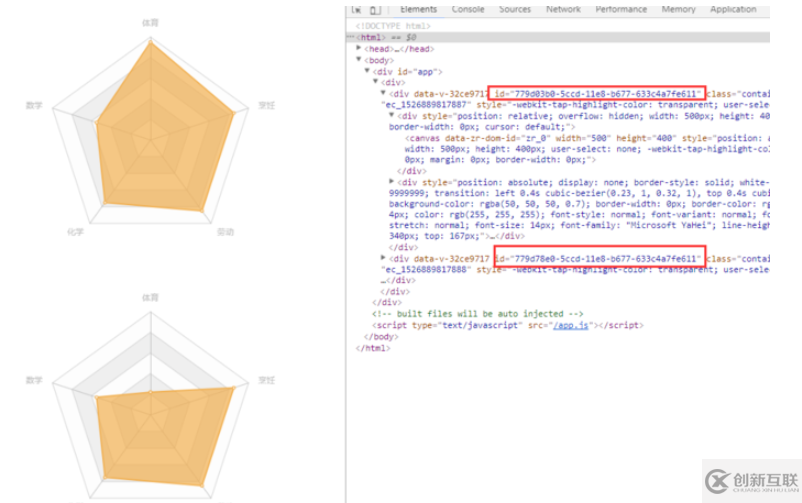Open the Console tab
Viewport: 802px width, 503px height.
click(x=467, y=9)
